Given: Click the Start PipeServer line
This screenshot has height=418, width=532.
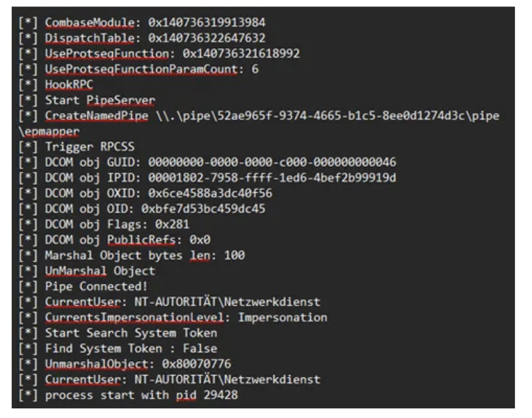Looking at the screenshot, I should point(100,101).
